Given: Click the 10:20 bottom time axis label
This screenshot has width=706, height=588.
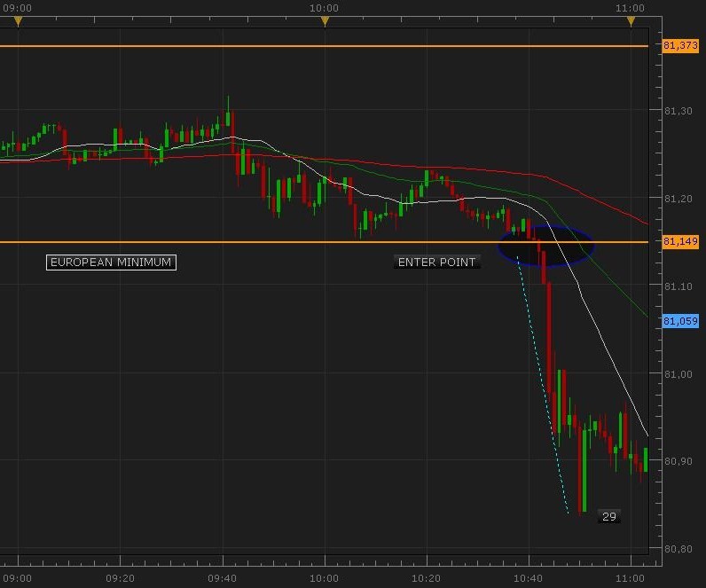Looking at the screenshot, I should (x=427, y=578).
